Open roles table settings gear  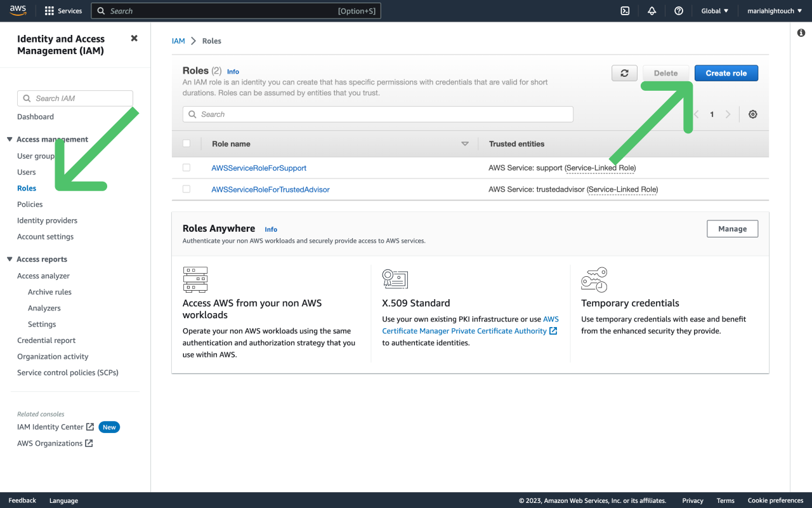[753, 114]
